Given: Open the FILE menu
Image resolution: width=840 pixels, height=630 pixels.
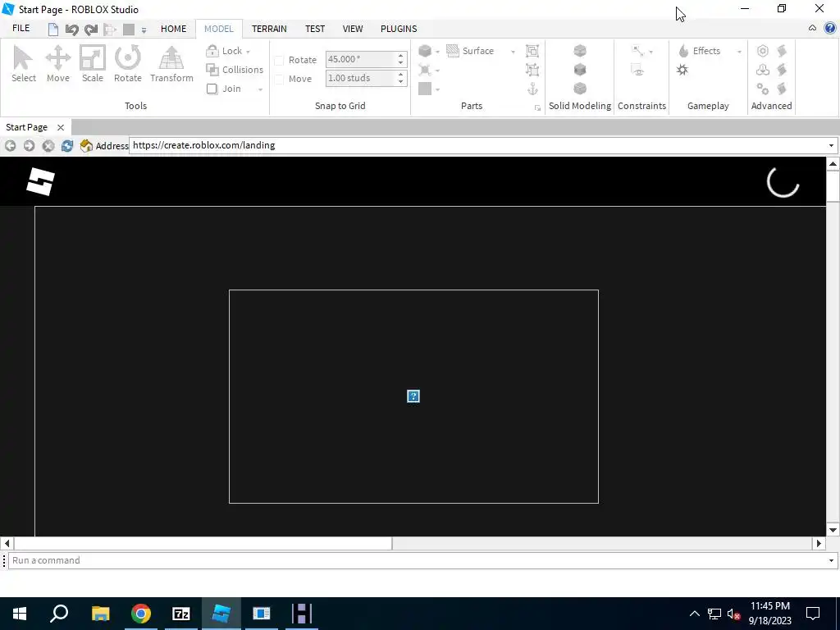Looking at the screenshot, I should [x=21, y=29].
